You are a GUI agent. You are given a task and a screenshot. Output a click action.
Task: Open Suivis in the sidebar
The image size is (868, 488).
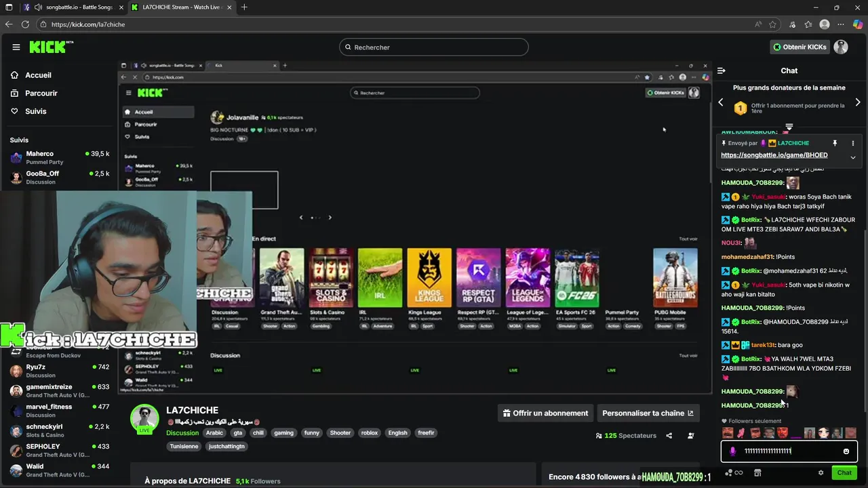(x=36, y=111)
